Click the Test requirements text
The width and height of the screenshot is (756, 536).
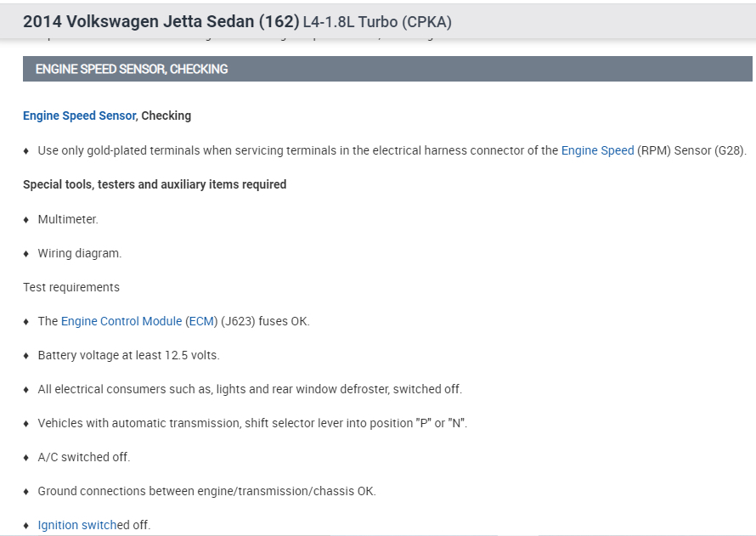(71, 287)
